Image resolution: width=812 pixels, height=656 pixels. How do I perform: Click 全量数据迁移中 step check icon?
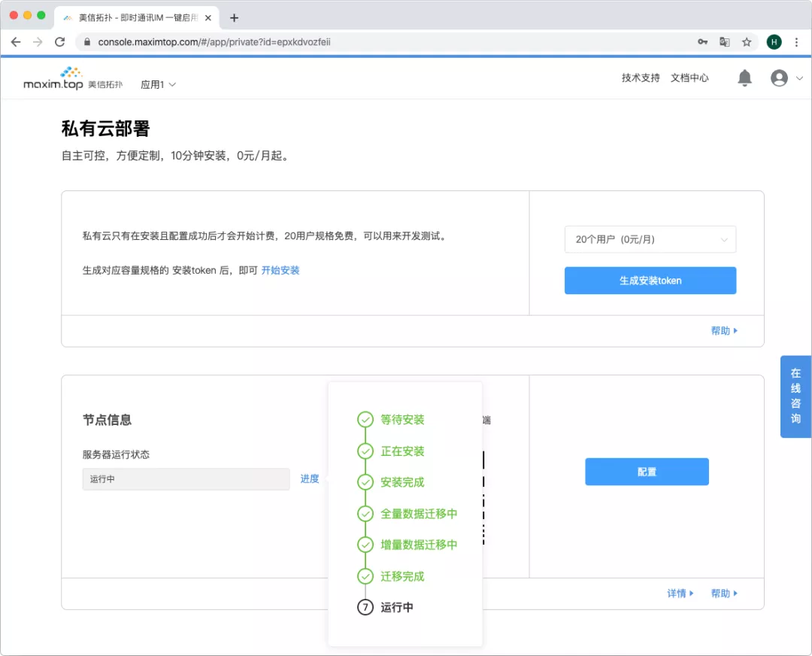(x=365, y=514)
